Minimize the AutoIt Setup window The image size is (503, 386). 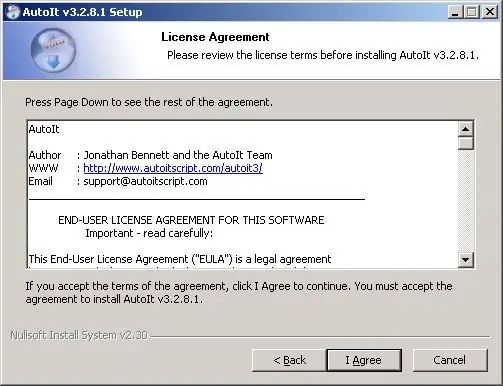(x=455, y=12)
